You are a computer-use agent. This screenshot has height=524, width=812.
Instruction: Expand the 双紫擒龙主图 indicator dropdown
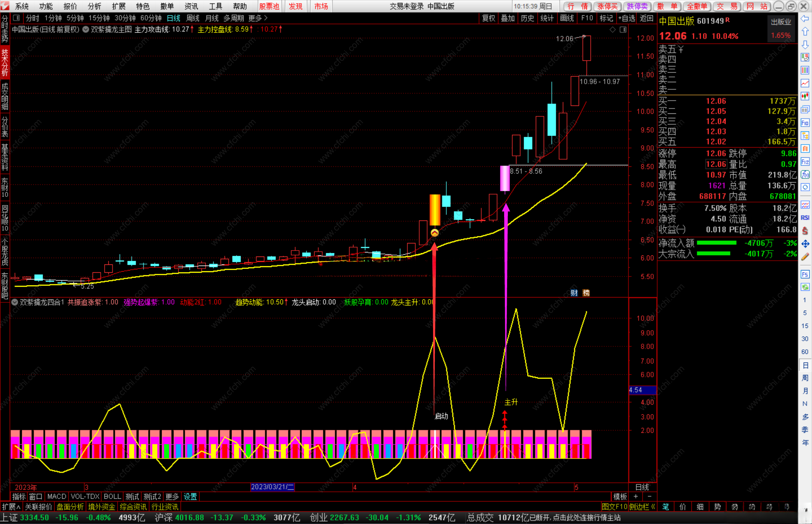click(86, 29)
